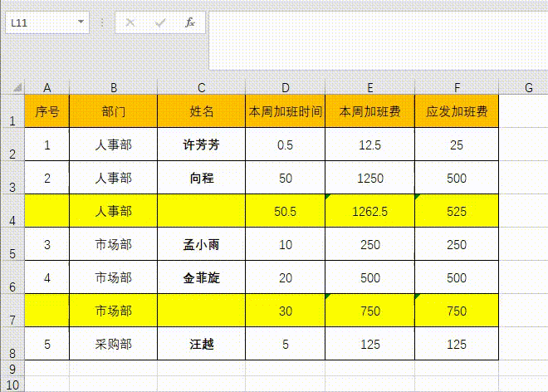Select row 5 header
The image size is (548, 392).
click(x=12, y=243)
